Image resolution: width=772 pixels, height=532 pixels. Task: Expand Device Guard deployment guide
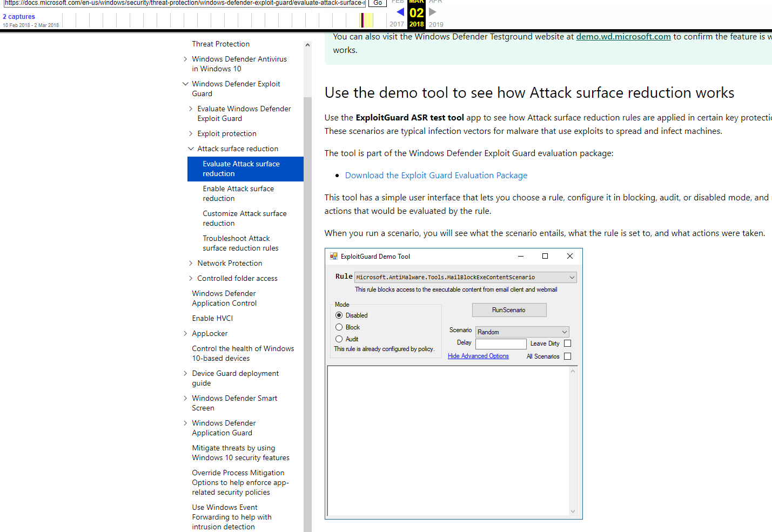coord(185,373)
